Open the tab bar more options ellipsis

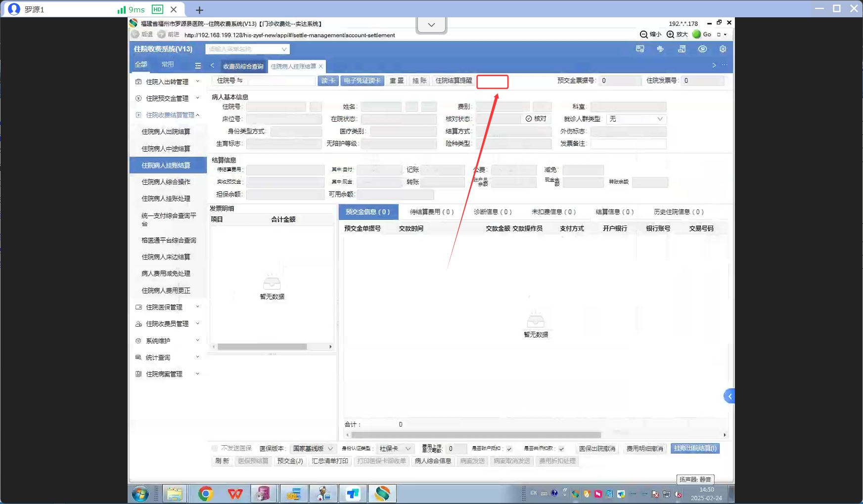coord(725,65)
